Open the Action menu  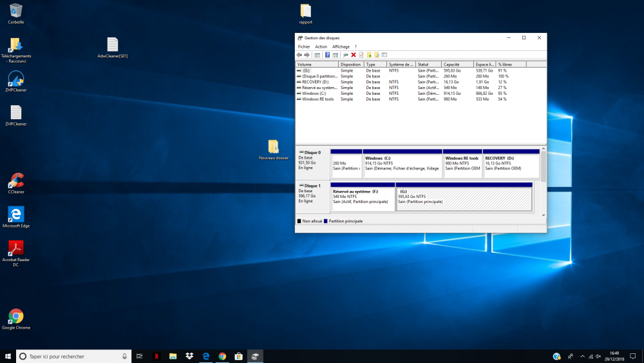(321, 46)
